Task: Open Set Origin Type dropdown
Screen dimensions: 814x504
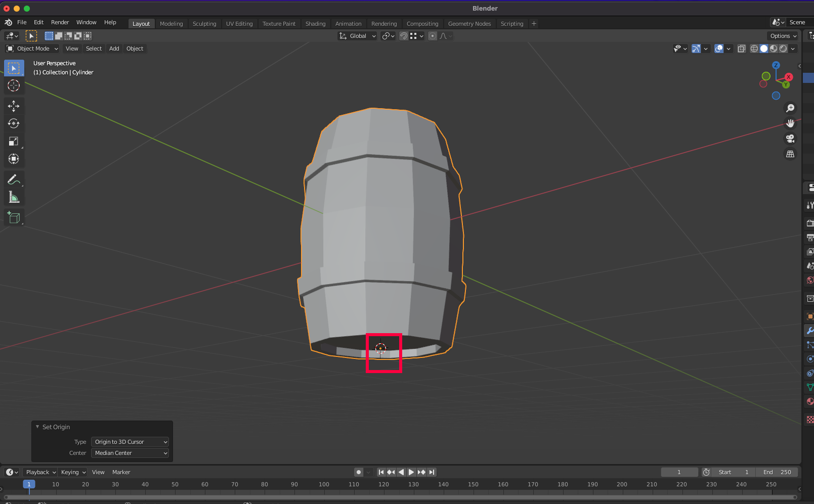Action: [x=130, y=442]
